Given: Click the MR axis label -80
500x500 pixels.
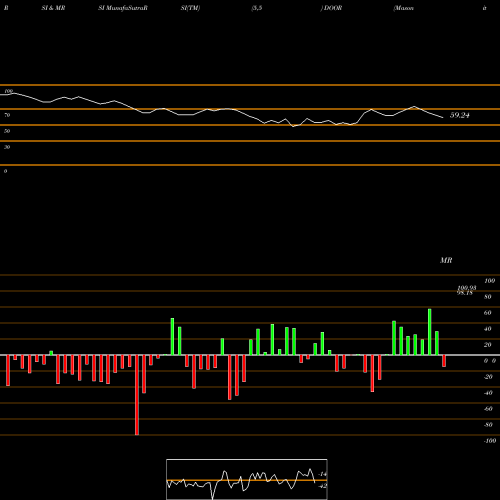Looking at the screenshot, I should [488, 425].
